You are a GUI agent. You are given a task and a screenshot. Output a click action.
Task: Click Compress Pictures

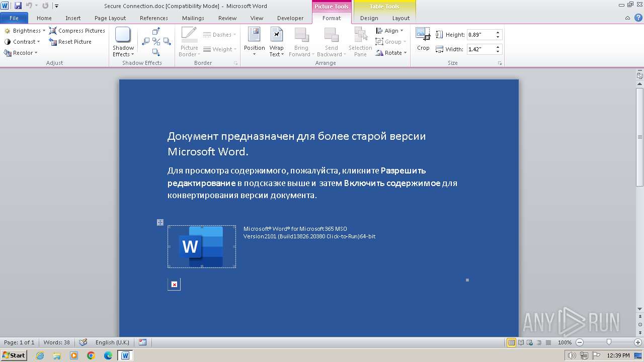[x=77, y=31]
